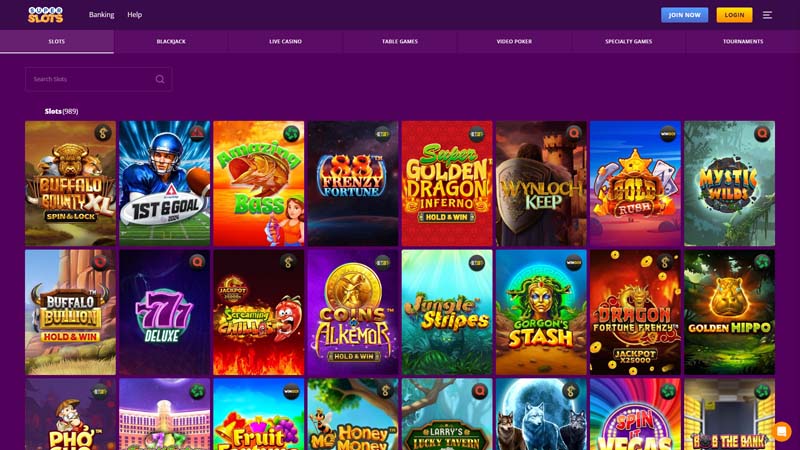800x450 pixels.
Task: Open Dragon Fortune Frenzy game thumbnail
Action: point(635,312)
